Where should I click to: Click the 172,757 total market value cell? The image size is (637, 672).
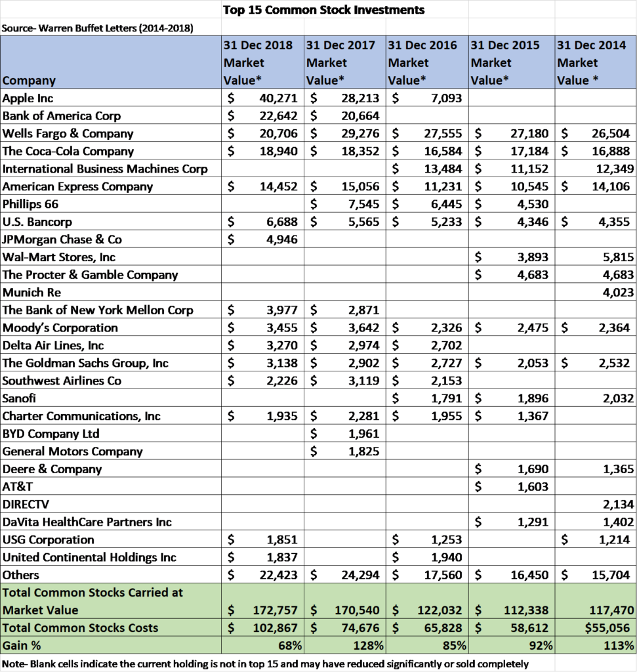click(x=272, y=610)
